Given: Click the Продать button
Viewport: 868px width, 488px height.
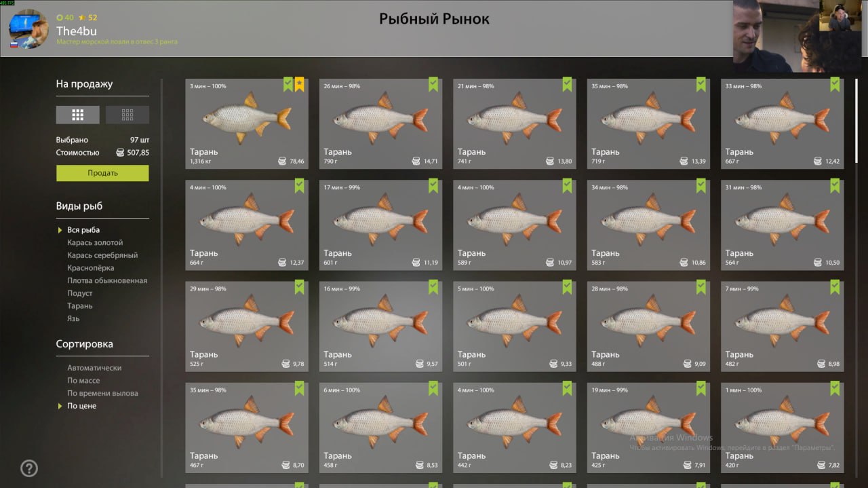Looking at the screenshot, I should tap(102, 173).
